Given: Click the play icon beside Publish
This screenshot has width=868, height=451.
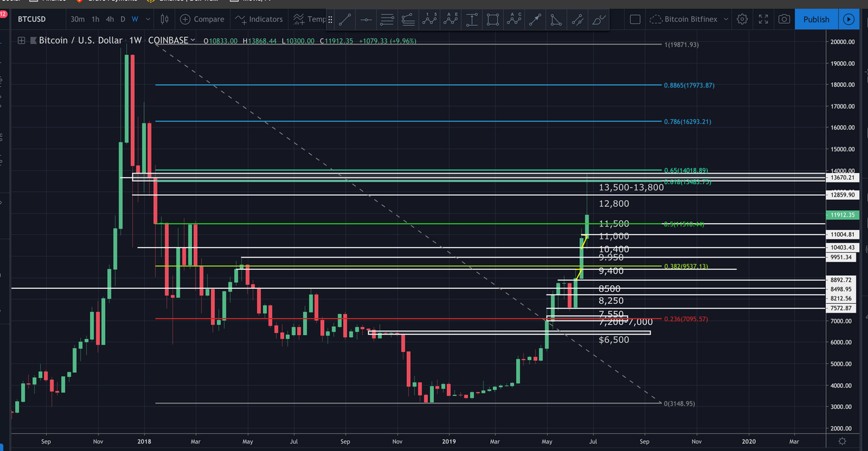Looking at the screenshot, I should pos(848,19).
